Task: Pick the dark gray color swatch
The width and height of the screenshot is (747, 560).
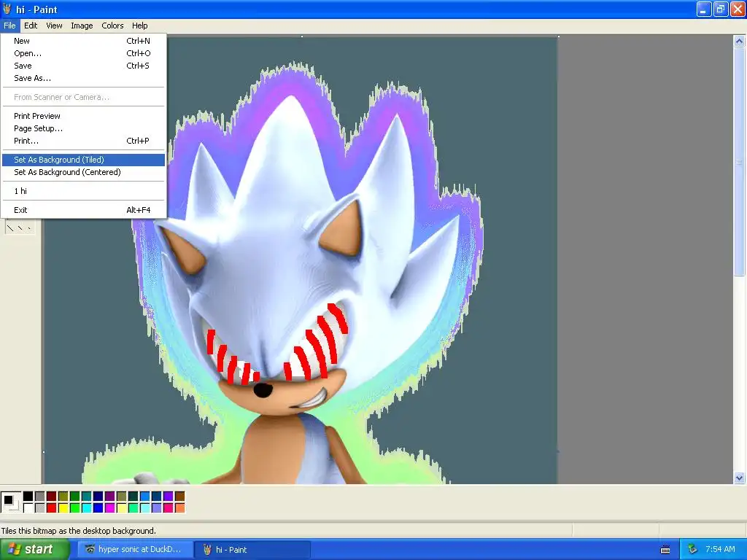Action: [40, 496]
